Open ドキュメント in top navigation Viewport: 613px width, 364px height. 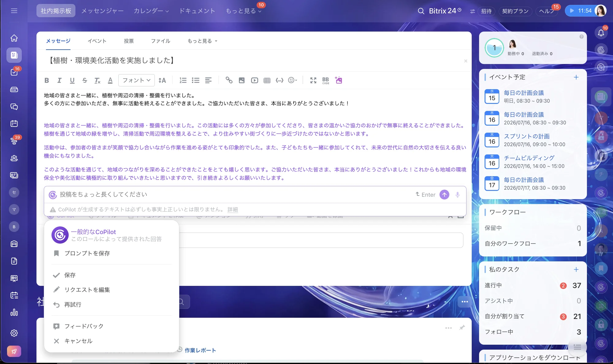[x=197, y=11]
